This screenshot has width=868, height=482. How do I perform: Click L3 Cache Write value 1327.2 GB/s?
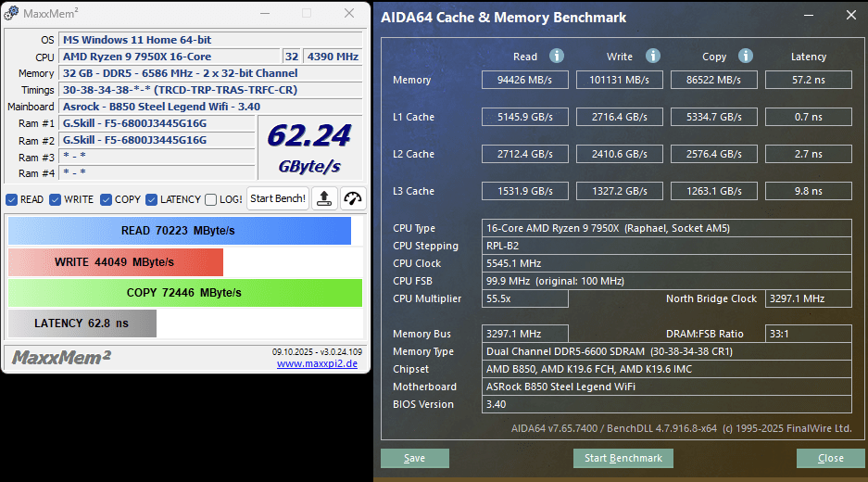(x=620, y=191)
